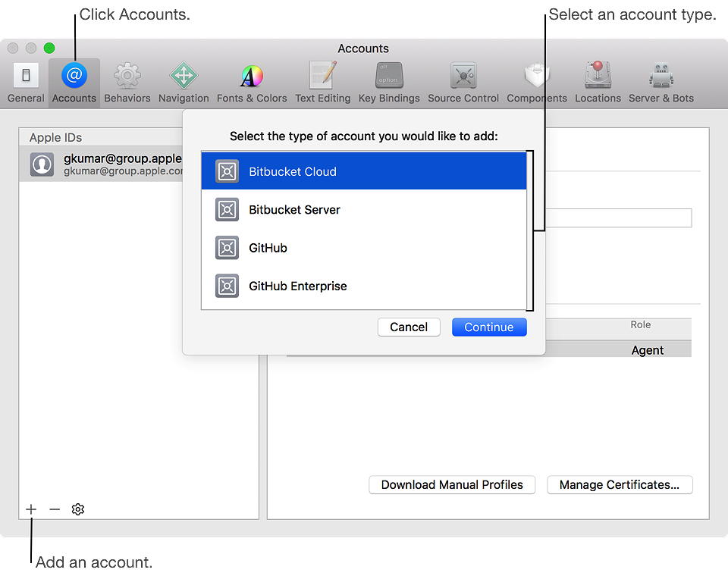Image resolution: width=728 pixels, height=576 pixels.
Task: Cancel the add account dialog
Action: pos(409,327)
